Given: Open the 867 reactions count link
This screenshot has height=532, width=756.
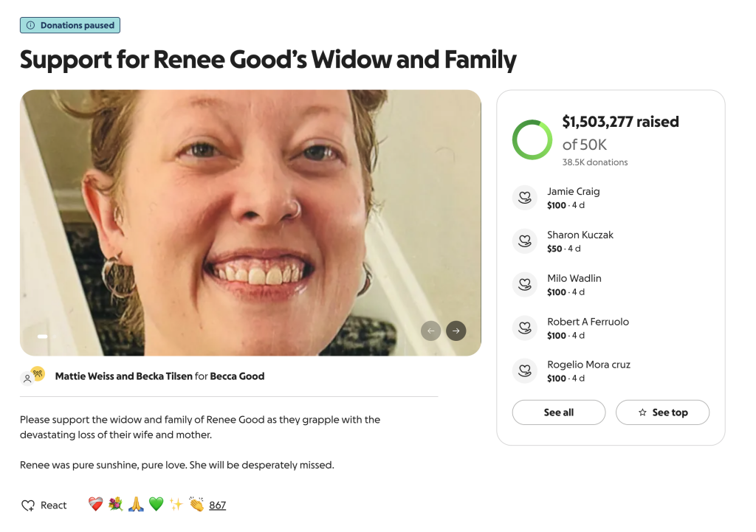Looking at the screenshot, I should 217,505.
